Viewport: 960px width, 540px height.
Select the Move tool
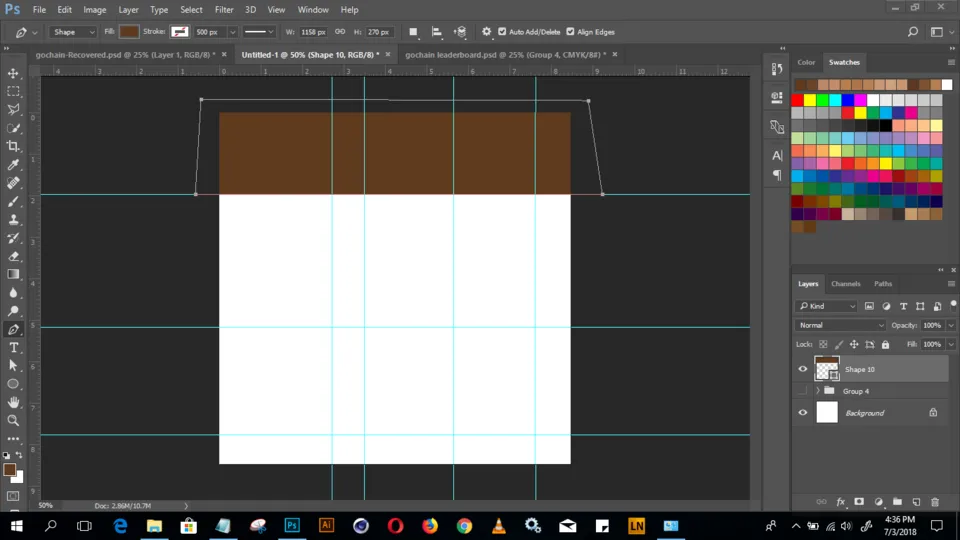click(x=13, y=73)
